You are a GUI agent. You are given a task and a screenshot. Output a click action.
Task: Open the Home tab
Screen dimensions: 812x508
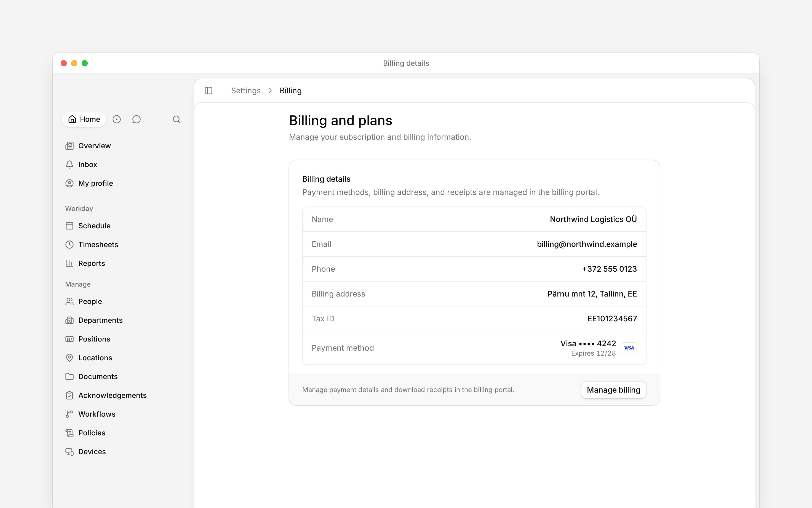84,119
